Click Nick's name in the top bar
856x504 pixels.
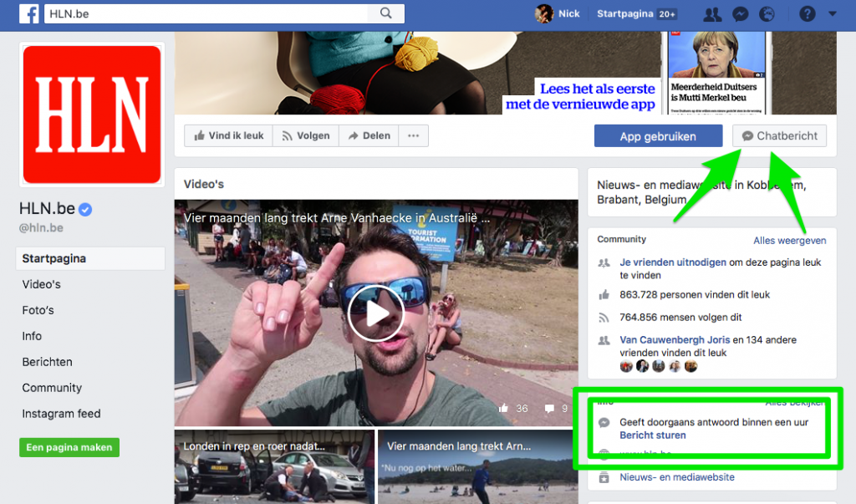[x=568, y=13]
